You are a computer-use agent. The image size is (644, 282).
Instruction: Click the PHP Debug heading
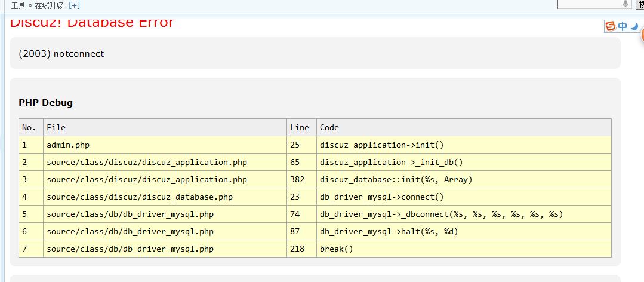(x=45, y=102)
